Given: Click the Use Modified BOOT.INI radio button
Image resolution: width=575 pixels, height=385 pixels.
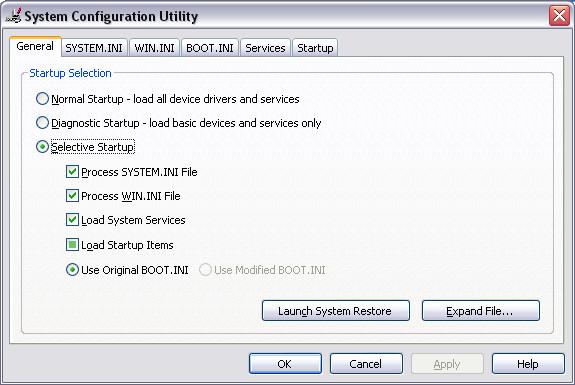Looking at the screenshot, I should (205, 270).
